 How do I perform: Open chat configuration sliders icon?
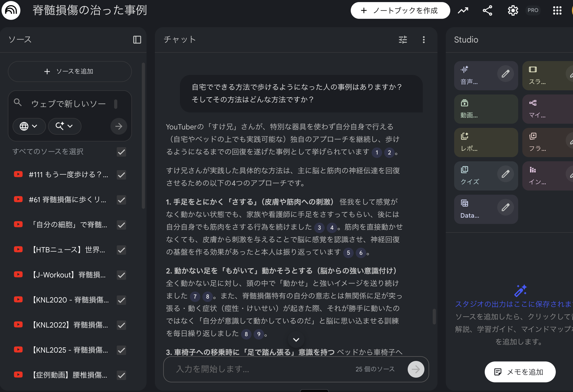pos(403,40)
